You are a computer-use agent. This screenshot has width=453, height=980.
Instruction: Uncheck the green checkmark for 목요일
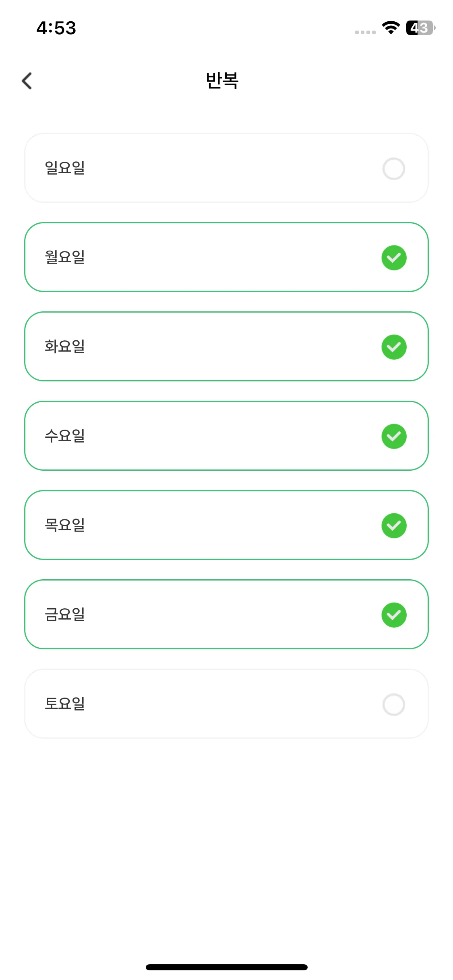(393, 525)
